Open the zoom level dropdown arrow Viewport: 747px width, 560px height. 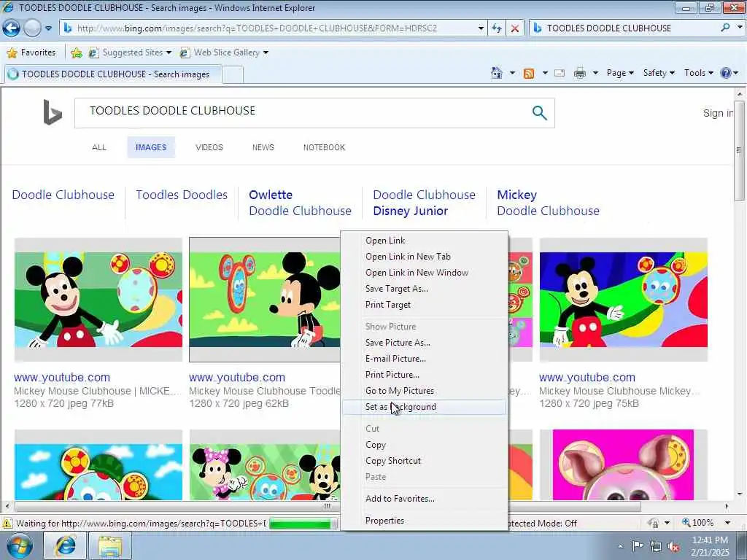[727, 522]
